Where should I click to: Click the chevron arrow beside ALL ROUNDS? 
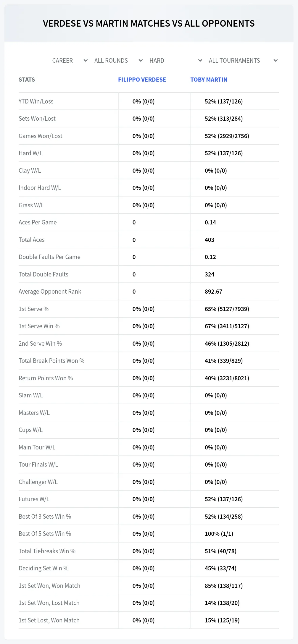tap(141, 61)
